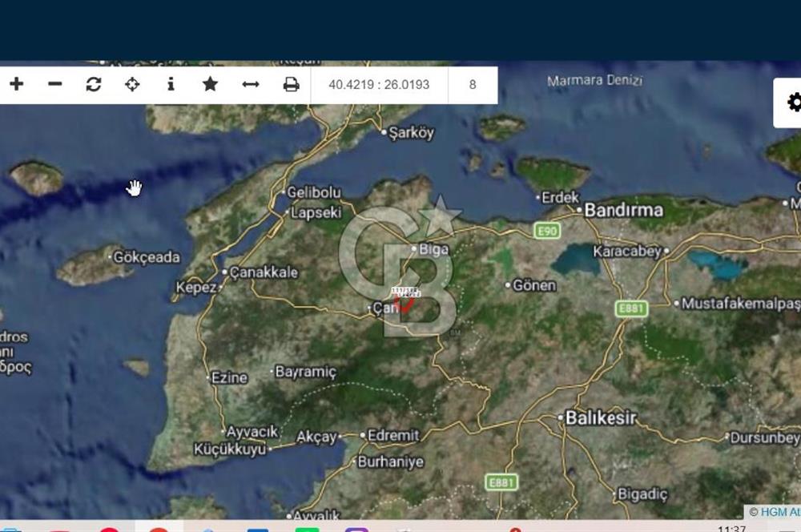
Task: Click the star favorites icon in toolbar
Action: [x=210, y=84]
